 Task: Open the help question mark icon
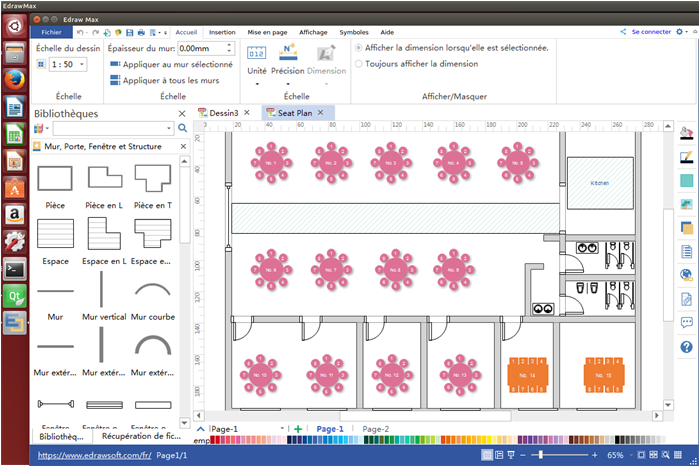click(686, 347)
